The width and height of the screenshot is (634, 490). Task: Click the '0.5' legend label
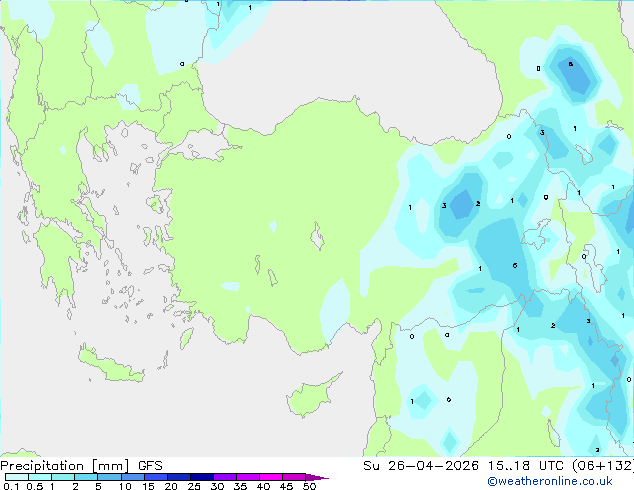click(35, 486)
